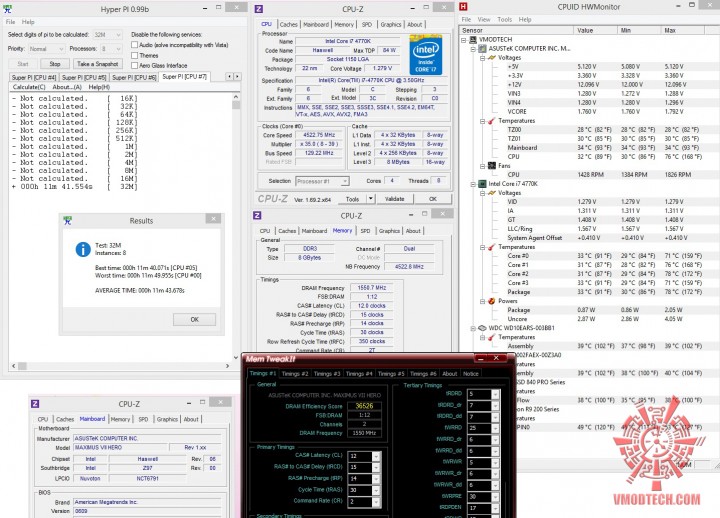Open Calculate(C) menu in Super PI pane
Screen dimensions: 720x518
[x=29, y=87]
